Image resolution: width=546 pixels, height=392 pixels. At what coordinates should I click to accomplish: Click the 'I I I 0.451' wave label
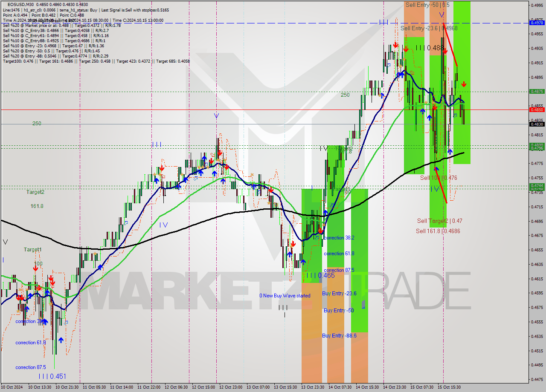click(52, 377)
